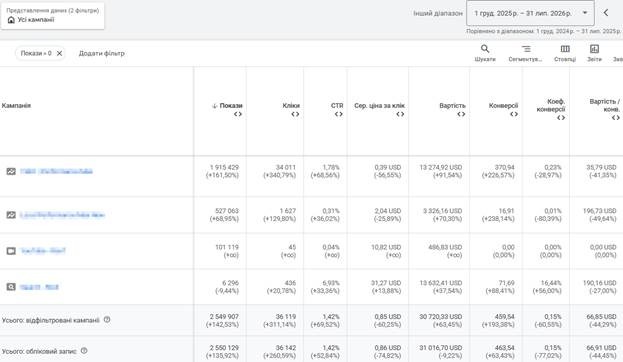Select the 2 549 907 filtered total impressions

point(224,317)
